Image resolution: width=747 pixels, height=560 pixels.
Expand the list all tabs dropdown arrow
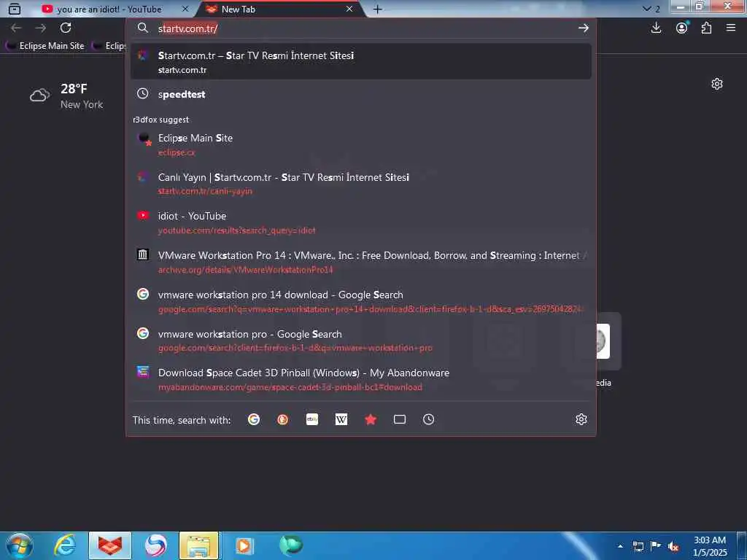tap(646, 9)
